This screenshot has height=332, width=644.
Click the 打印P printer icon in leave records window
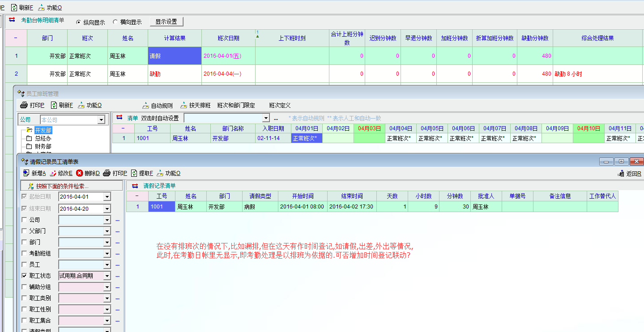[107, 173]
